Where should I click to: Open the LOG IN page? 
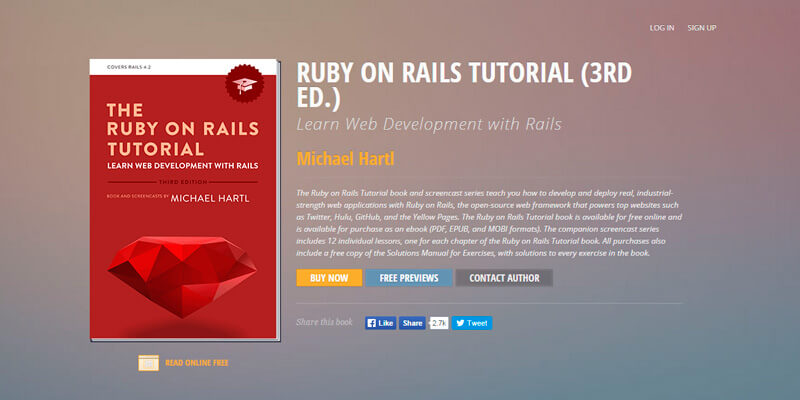(x=661, y=27)
